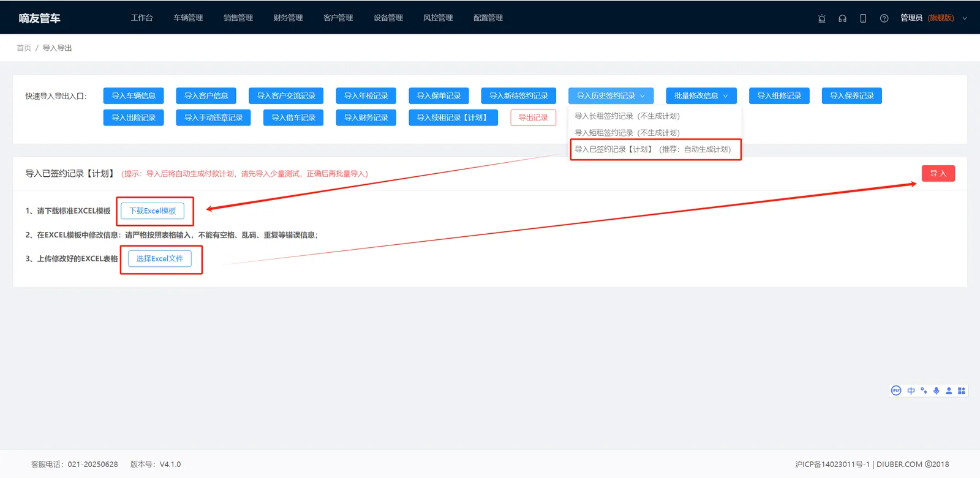980x478 pixels.
Task: Click the 导入年检记录 button
Action: [x=366, y=95]
